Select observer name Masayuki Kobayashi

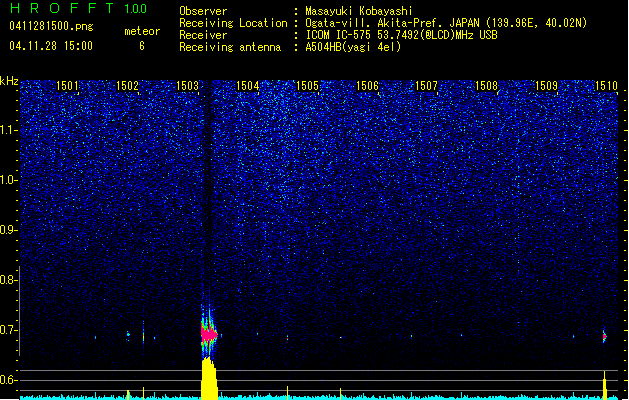[x=359, y=11]
